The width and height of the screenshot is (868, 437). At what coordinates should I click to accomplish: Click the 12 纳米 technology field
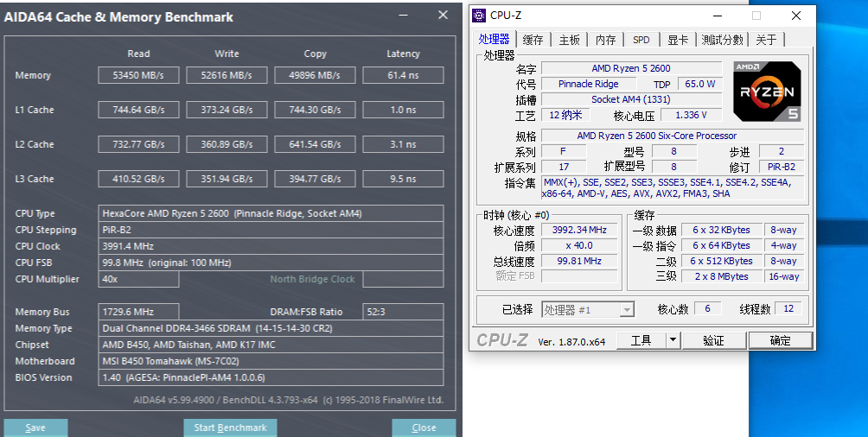(565, 115)
